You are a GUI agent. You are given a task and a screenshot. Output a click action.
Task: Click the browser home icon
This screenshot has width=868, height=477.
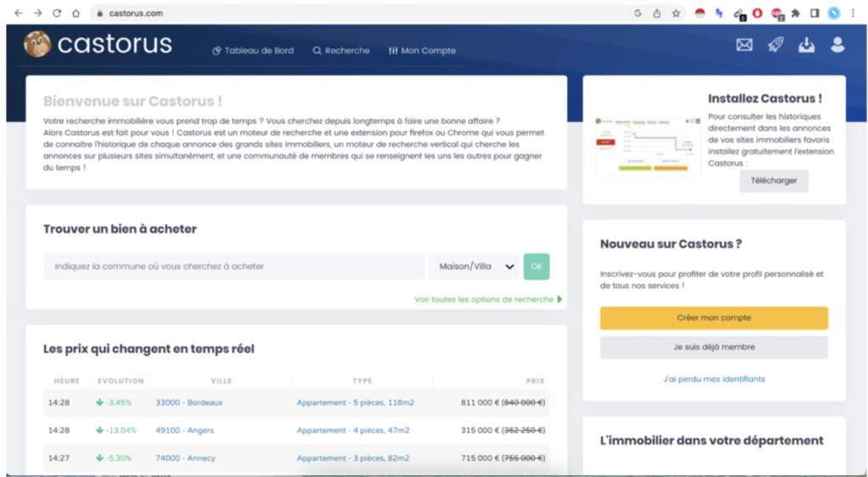pos(75,14)
